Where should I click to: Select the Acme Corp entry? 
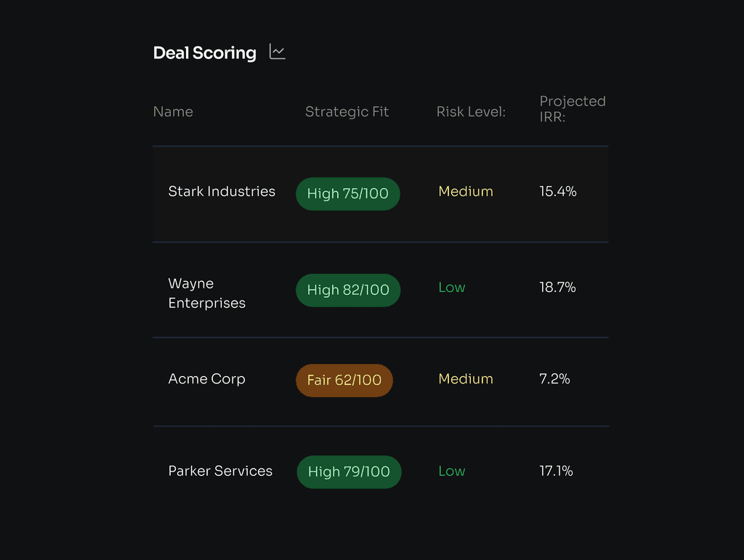207,379
